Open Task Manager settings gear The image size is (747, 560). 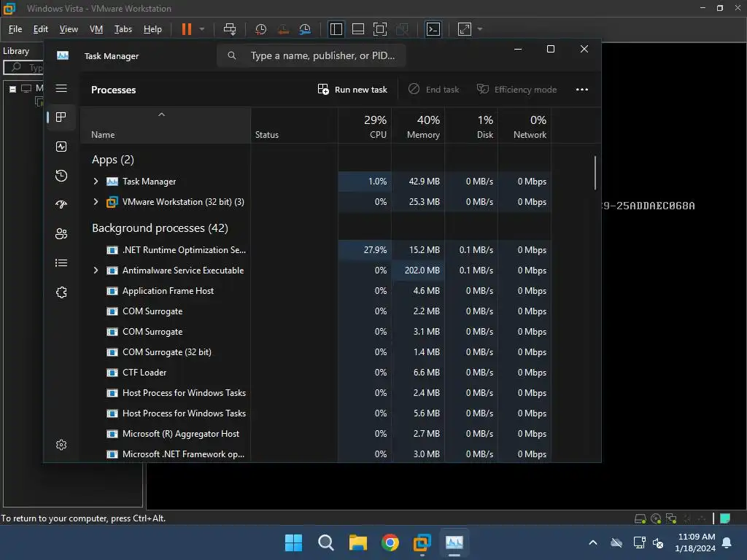click(x=61, y=445)
